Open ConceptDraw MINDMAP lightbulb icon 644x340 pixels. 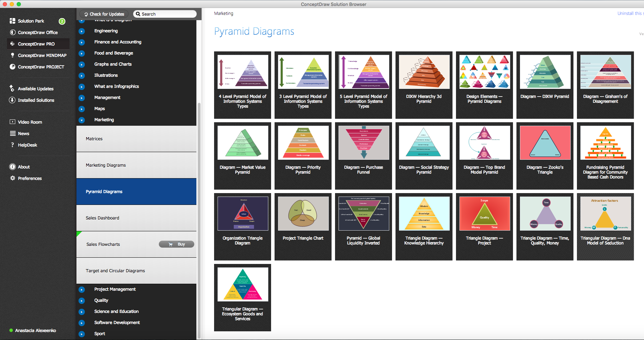tap(13, 55)
